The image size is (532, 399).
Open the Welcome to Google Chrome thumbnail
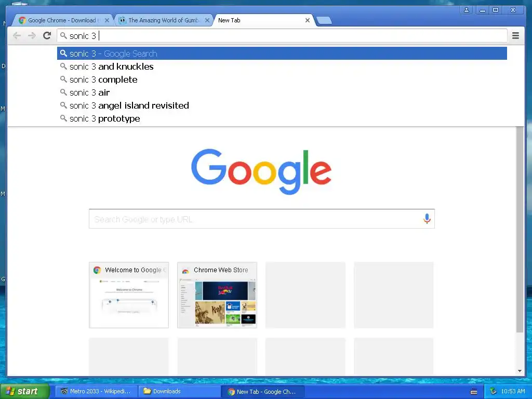tap(129, 295)
